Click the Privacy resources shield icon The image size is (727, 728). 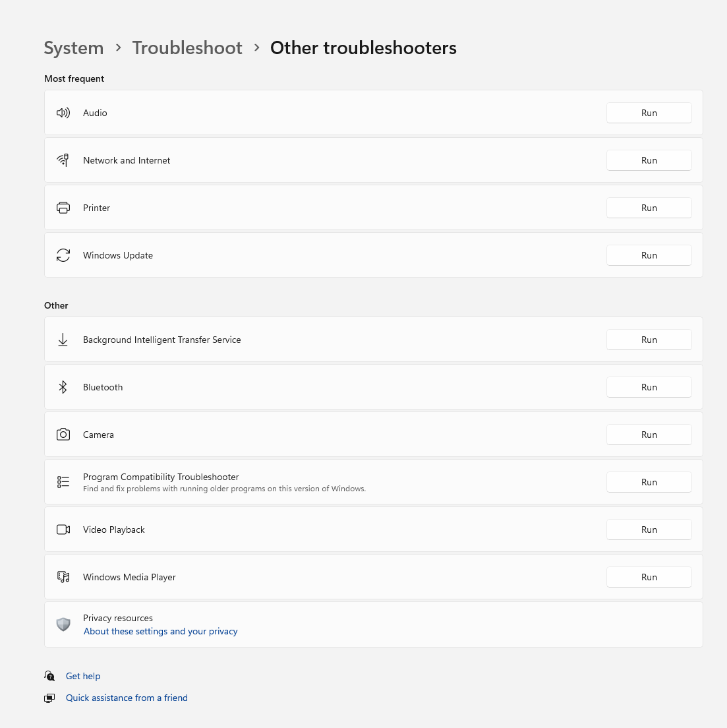tap(63, 624)
